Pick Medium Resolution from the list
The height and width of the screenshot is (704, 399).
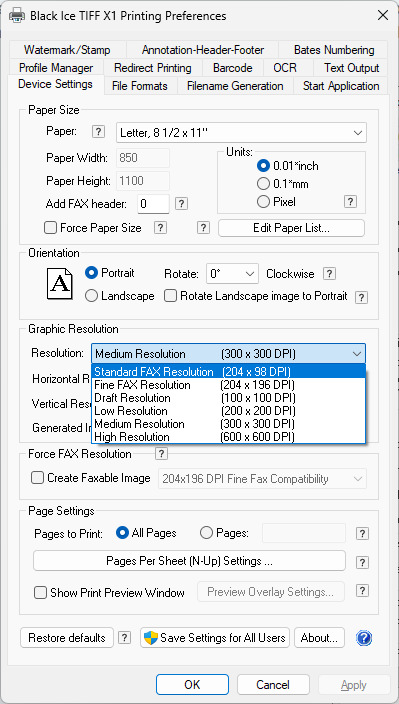pyautogui.click(x=229, y=424)
